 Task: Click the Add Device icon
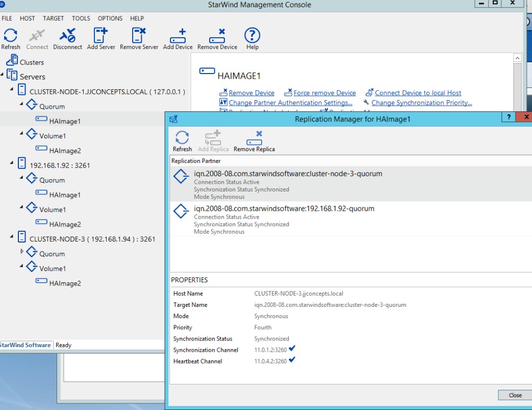[x=178, y=36]
